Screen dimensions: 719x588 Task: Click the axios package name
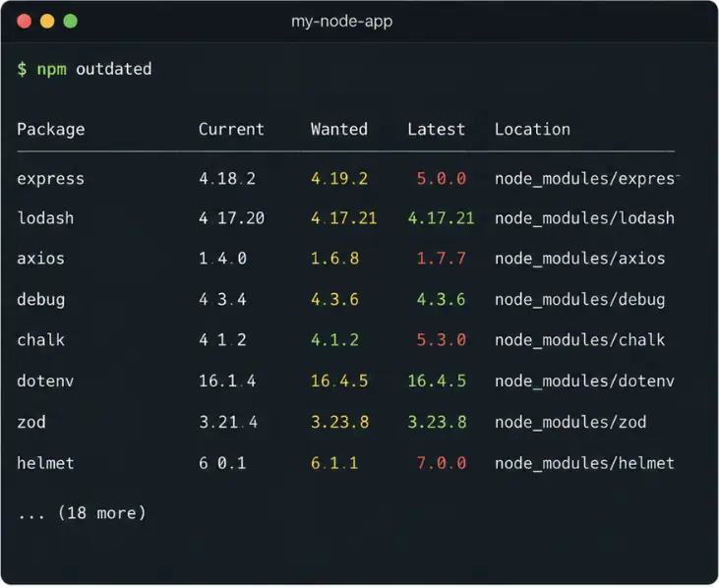40,259
